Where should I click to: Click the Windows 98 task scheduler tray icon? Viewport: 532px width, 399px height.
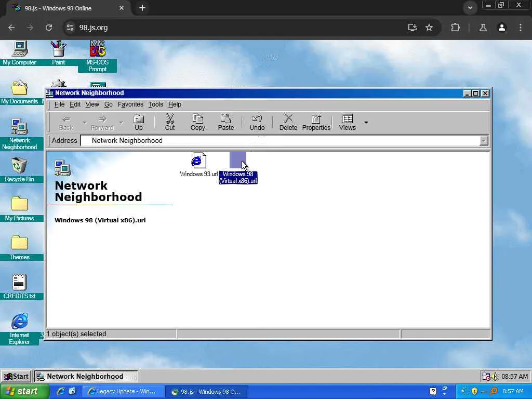[x=486, y=376]
